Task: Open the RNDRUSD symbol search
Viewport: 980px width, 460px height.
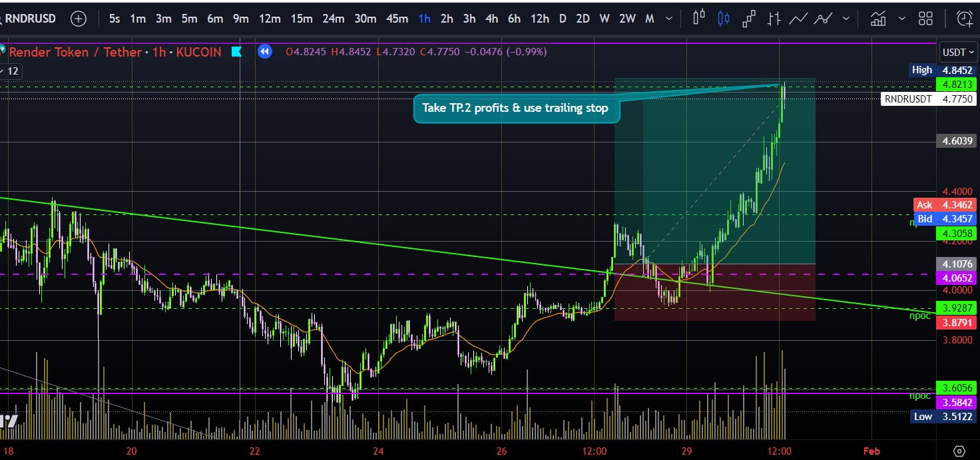Action: [x=31, y=19]
